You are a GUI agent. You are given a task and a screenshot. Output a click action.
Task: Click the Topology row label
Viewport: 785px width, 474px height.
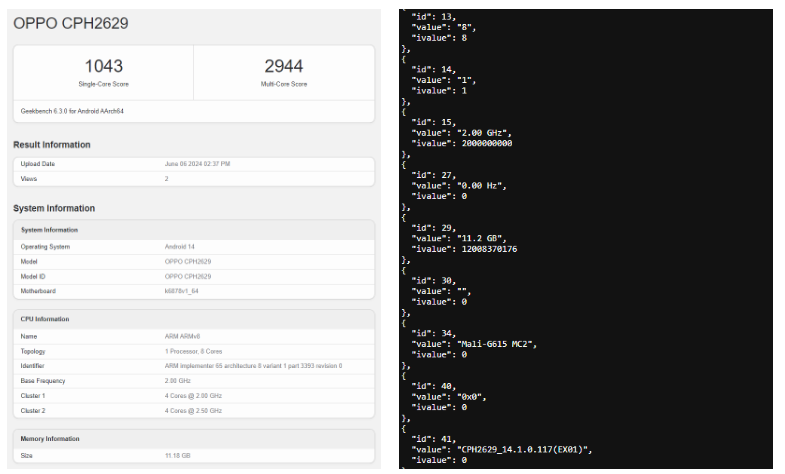(33, 351)
